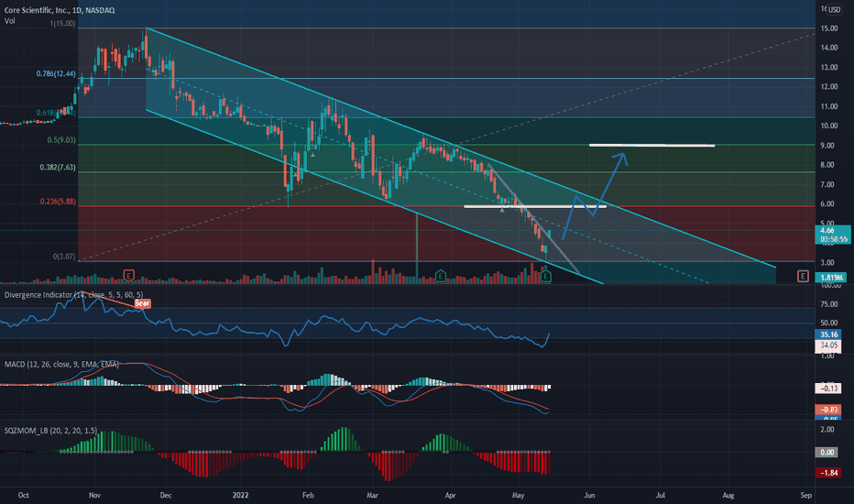Click the -1.84 squeeze momentum value label
This screenshot has height=504, width=854.
pyautogui.click(x=828, y=473)
